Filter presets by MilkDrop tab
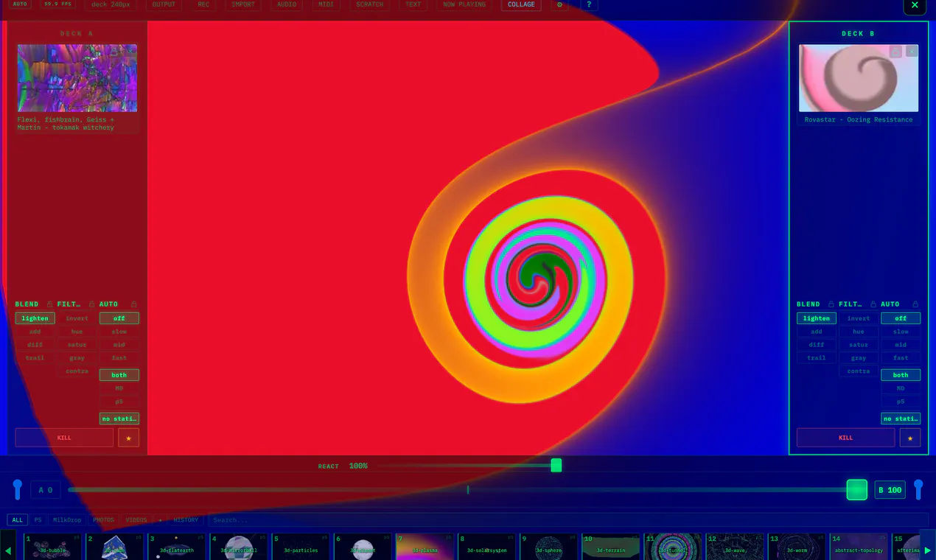This screenshot has width=936, height=560. (67, 520)
